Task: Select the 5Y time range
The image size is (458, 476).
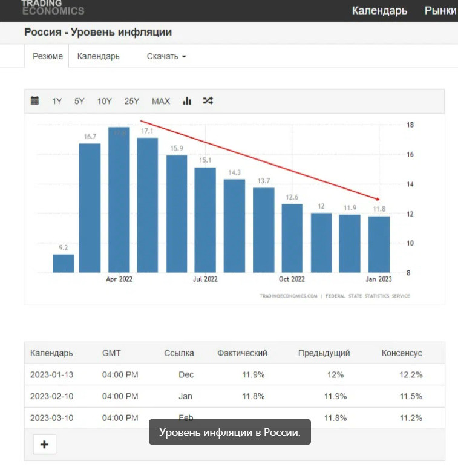Action: tap(79, 101)
